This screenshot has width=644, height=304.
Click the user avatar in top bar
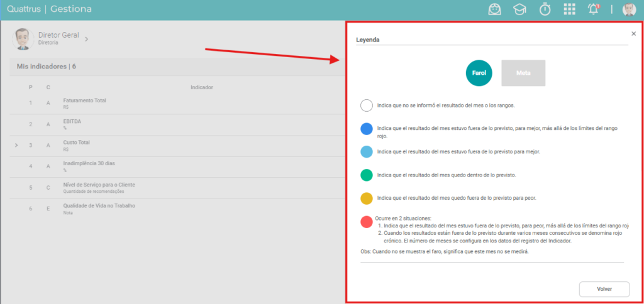(x=629, y=9)
